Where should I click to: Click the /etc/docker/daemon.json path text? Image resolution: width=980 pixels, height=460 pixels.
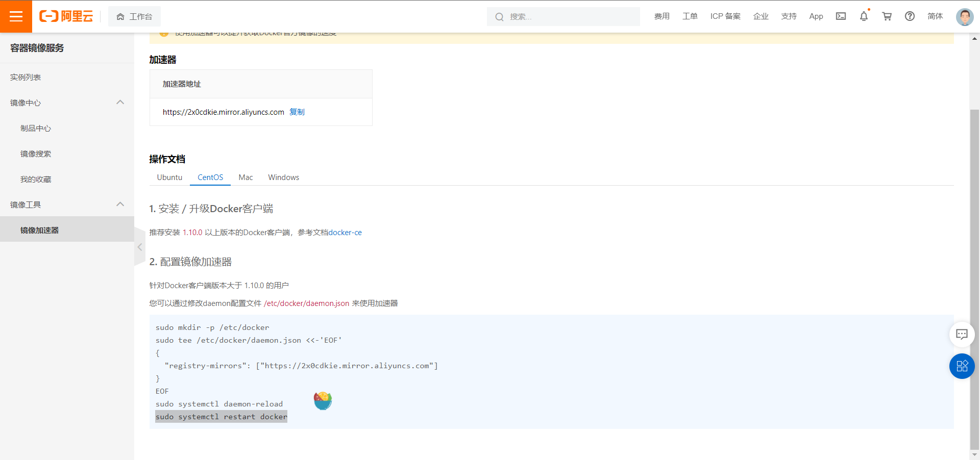click(x=306, y=303)
